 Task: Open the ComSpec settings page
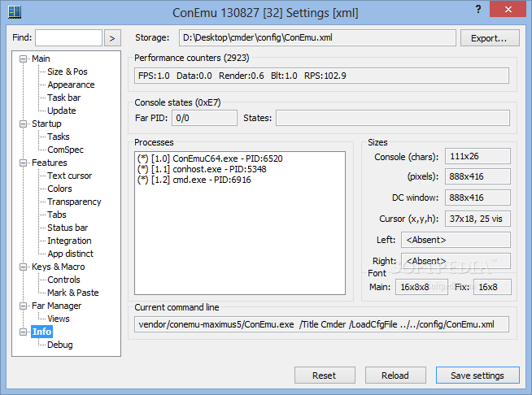[x=65, y=150]
